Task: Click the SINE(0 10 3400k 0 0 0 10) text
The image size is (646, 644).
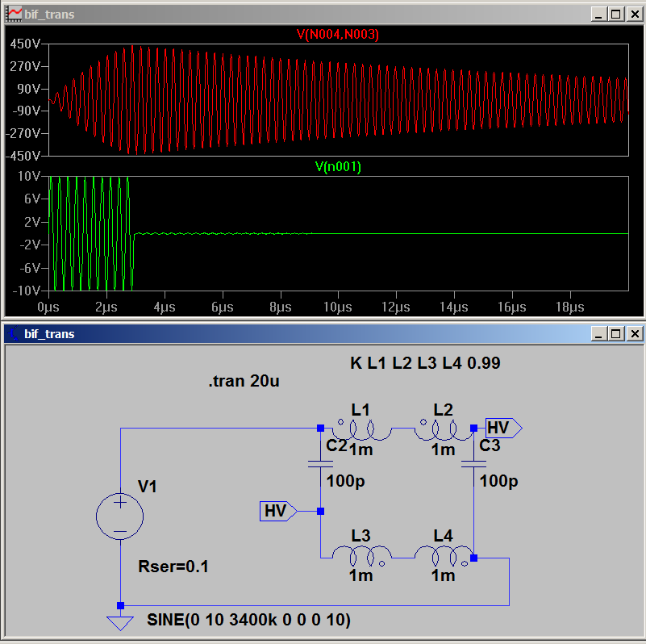Action: (248, 620)
